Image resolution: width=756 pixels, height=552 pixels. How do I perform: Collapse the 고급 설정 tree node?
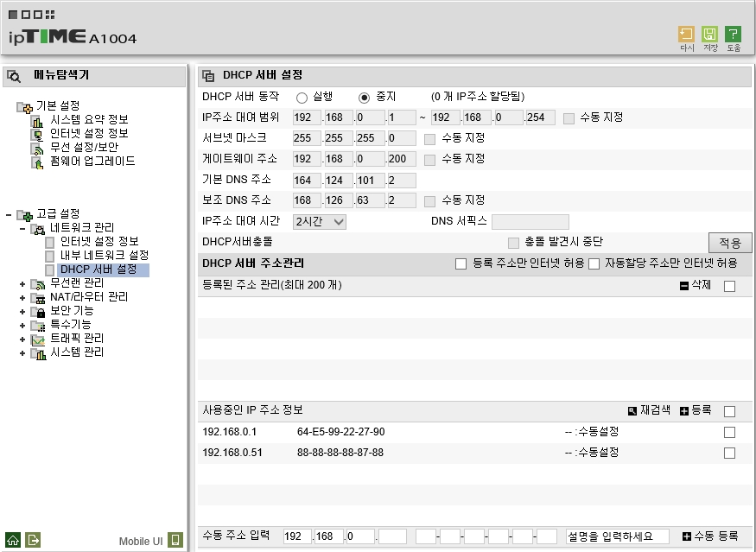pyautogui.click(x=9, y=214)
